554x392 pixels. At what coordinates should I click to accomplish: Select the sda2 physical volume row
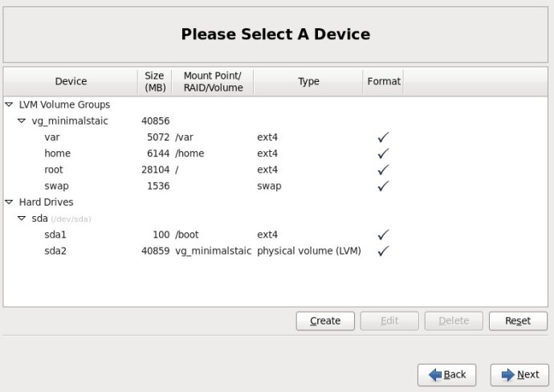tap(275, 251)
